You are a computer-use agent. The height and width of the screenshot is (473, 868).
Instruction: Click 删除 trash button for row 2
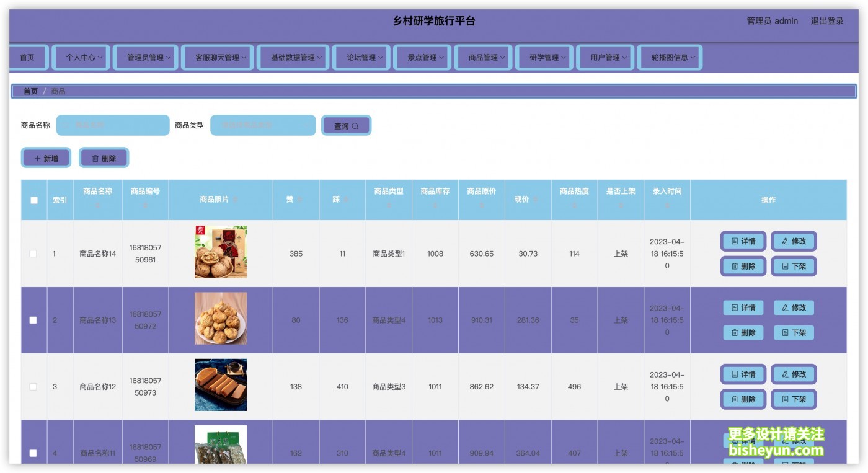pos(743,333)
